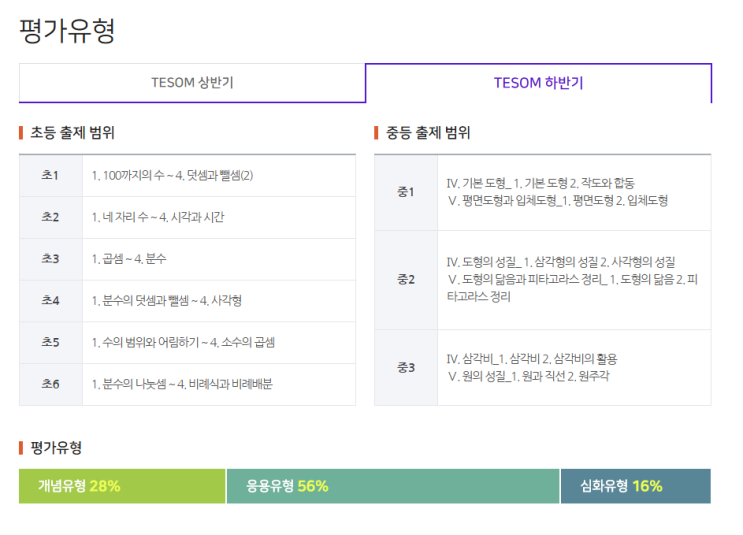Click the 중1 grade cell
The image size is (743, 535).
406,192
